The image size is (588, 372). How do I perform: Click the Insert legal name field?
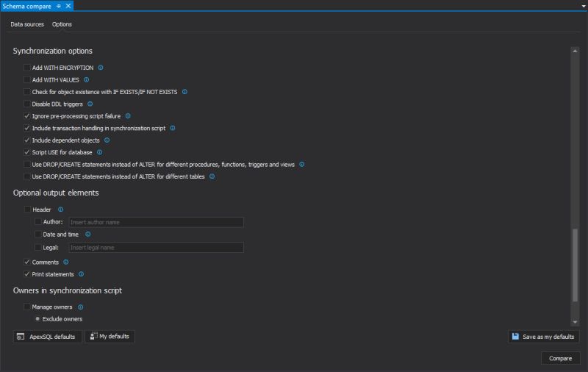[156, 248]
